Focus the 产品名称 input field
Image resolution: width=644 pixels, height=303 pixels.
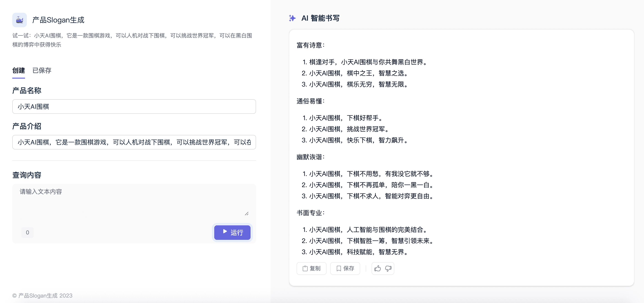coord(134,107)
